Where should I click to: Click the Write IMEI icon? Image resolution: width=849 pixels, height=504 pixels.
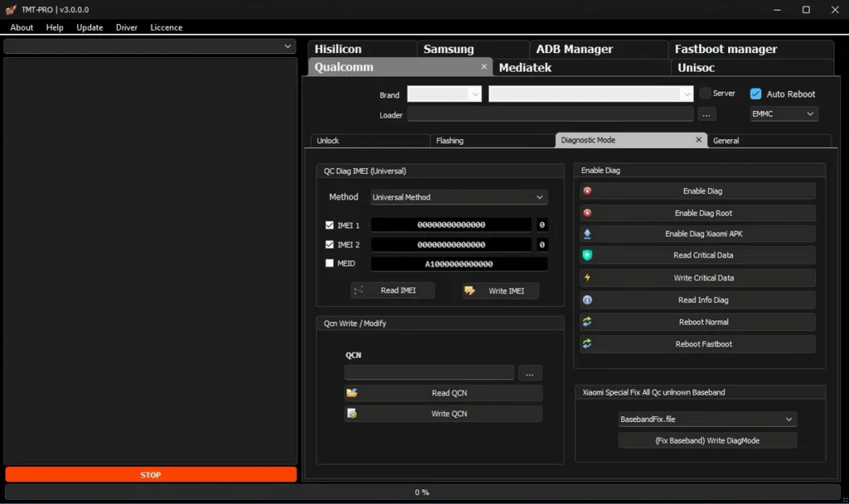pyautogui.click(x=470, y=291)
